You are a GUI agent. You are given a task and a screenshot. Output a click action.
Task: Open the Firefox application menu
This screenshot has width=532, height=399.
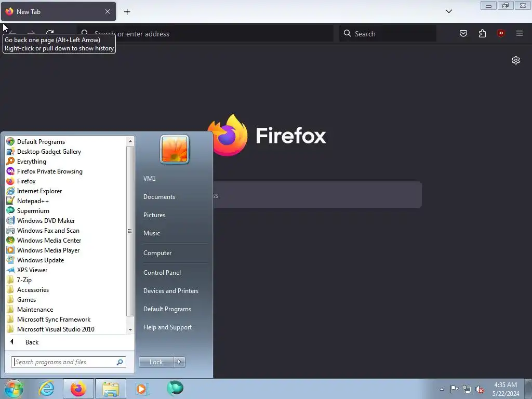click(x=519, y=33)
